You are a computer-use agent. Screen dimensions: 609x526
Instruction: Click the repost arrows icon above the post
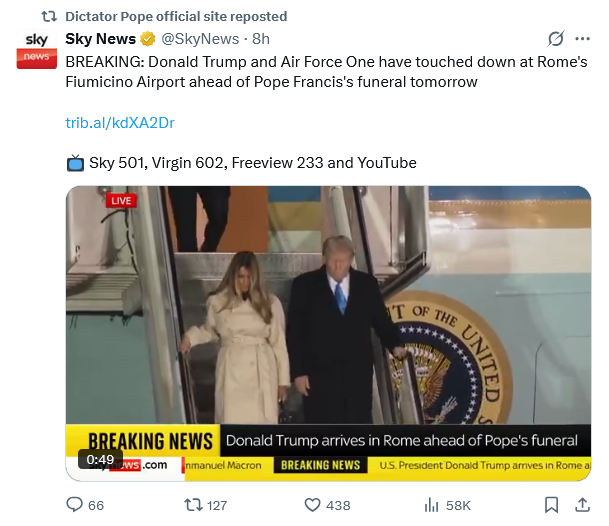[47, 16]
